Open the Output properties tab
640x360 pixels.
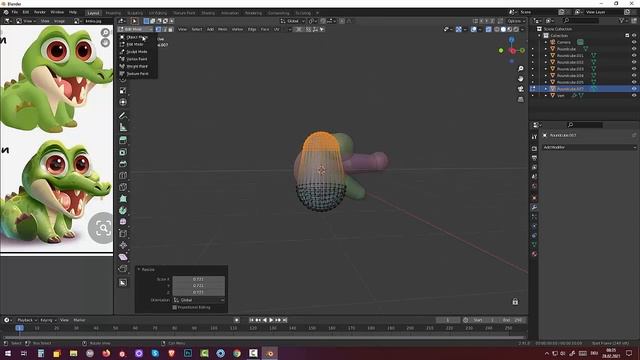coord(534,158)
